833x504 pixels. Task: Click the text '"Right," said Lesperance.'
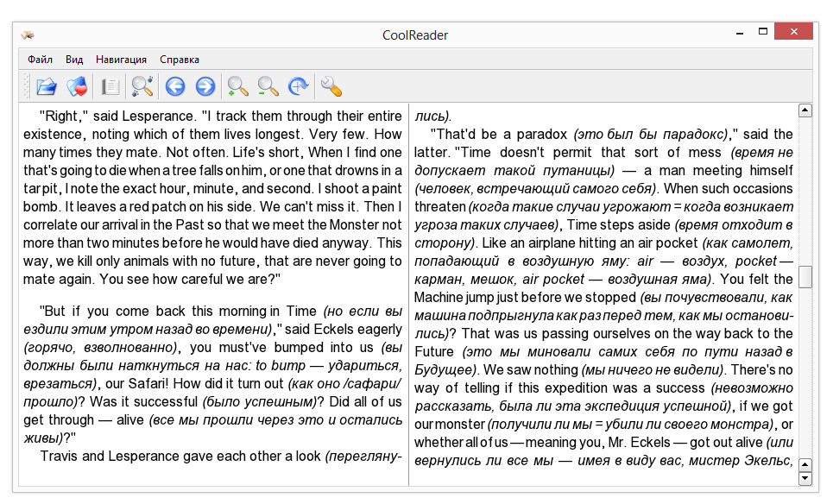click(117, 116)
